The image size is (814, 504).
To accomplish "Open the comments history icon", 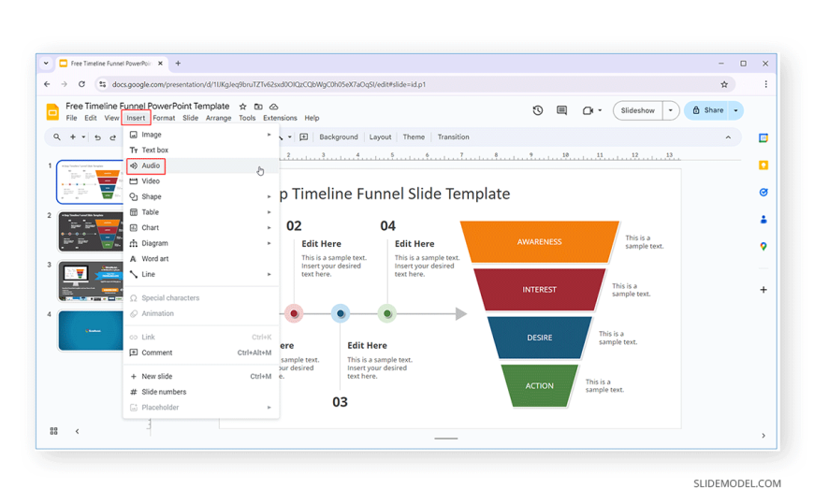I will point(561,110).
